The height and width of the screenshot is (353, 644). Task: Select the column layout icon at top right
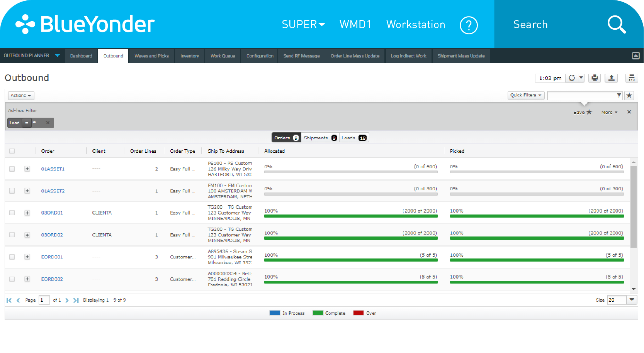point(632,78)
